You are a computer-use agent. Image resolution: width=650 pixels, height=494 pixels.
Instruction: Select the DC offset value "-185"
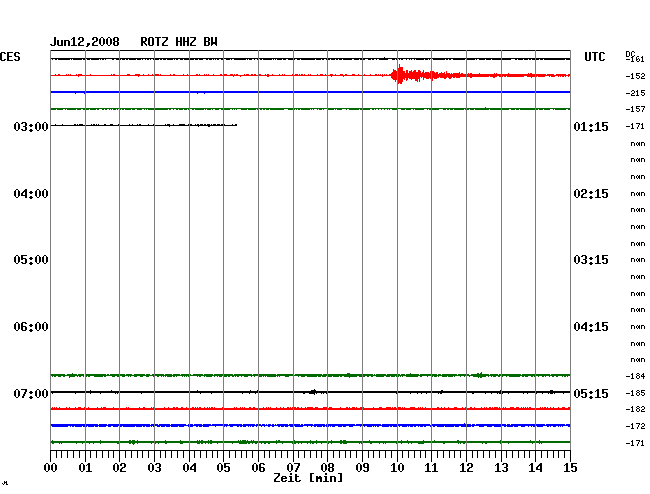(x=635, y=393)
